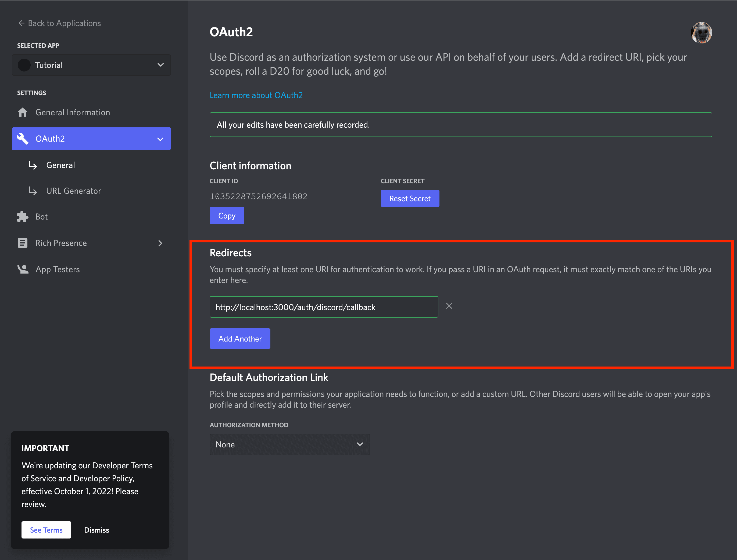This screenshot has height=560, width=737.
Task: Click the Client information heading
Action: point(250,166)
